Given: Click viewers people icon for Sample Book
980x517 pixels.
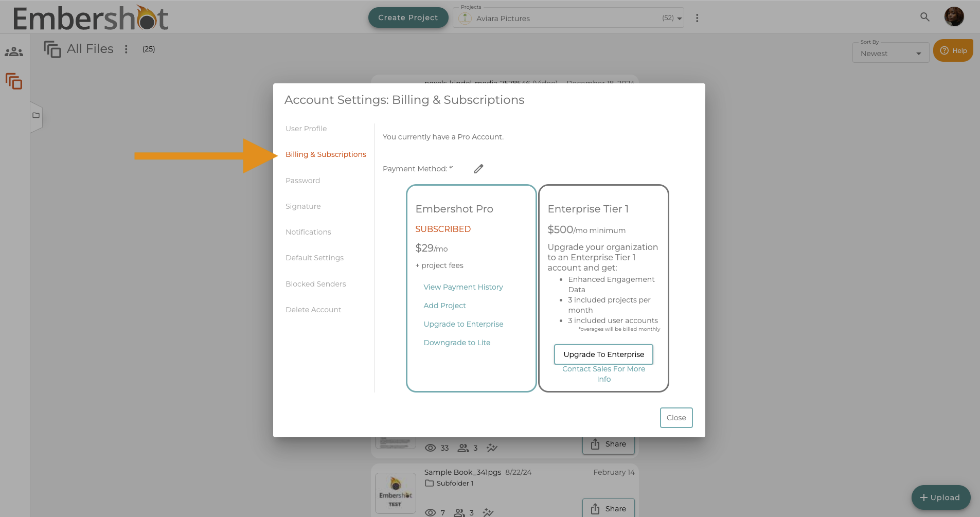Looking at the screenshot, I should point(459,512).
